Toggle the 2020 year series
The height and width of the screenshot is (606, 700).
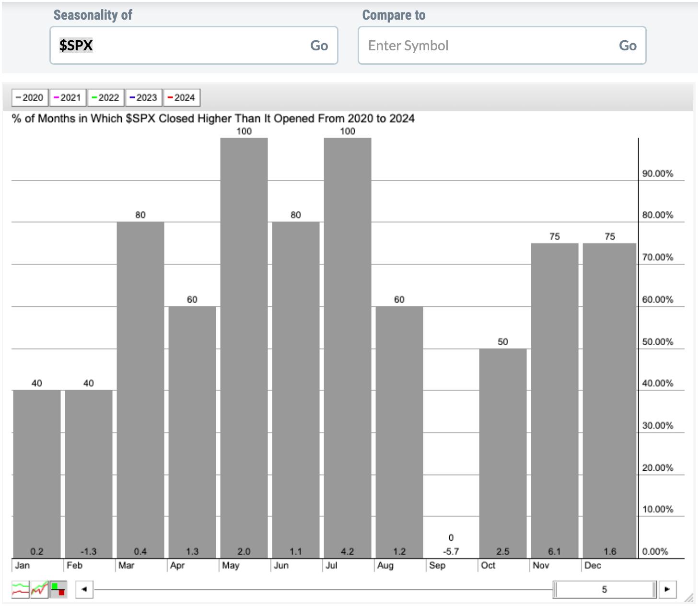point(30,98)
